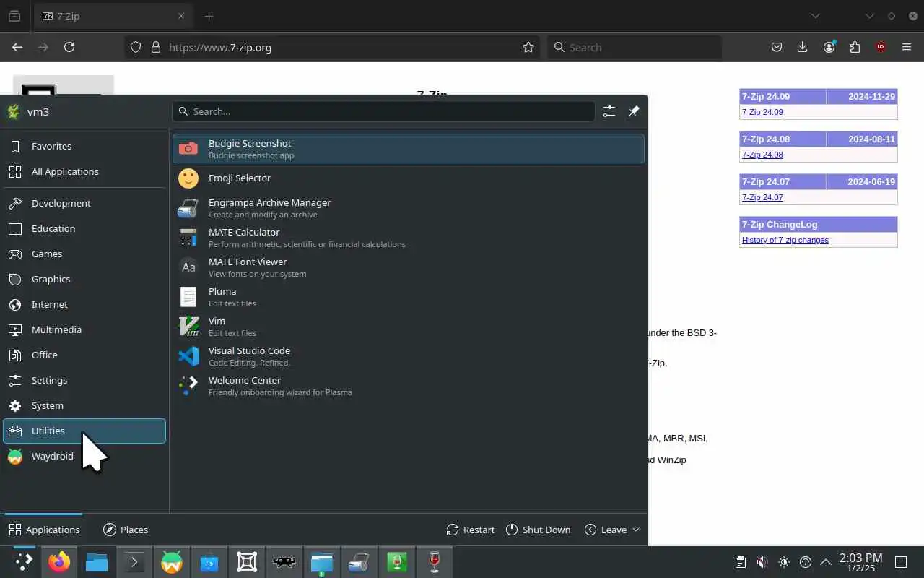Expand hidden system tray icons

point(826,562)
